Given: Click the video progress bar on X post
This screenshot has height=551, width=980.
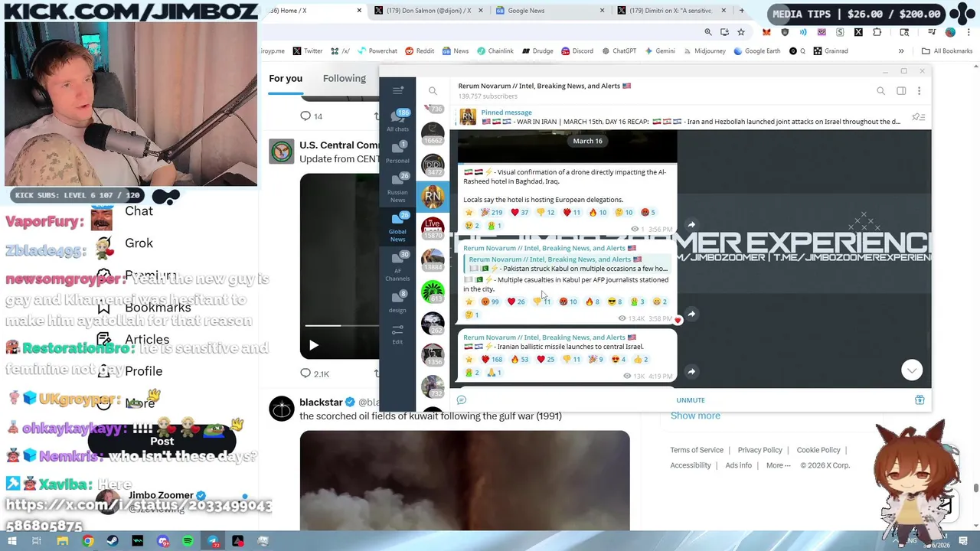Looking at the screenshot, I should tap(341, 326).
